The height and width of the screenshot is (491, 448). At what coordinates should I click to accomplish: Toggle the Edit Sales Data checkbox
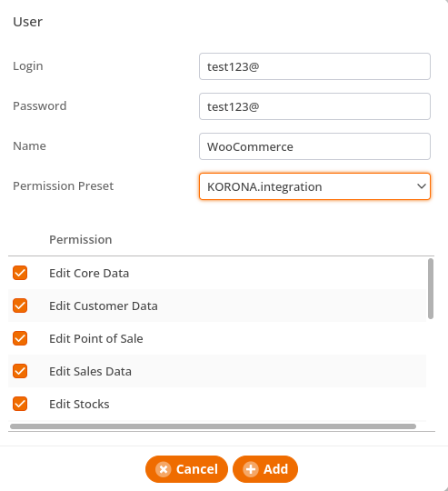(20, 371)
